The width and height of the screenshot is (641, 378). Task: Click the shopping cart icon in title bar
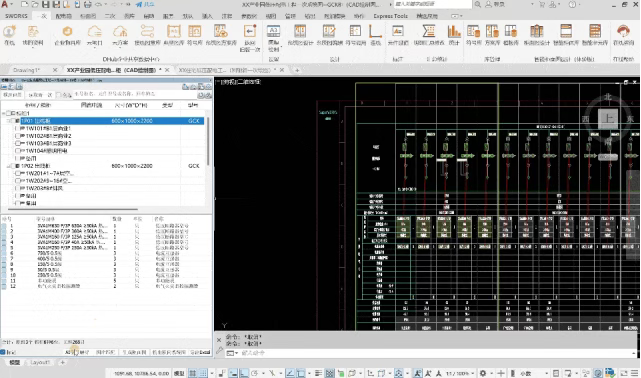coord(542,4)
